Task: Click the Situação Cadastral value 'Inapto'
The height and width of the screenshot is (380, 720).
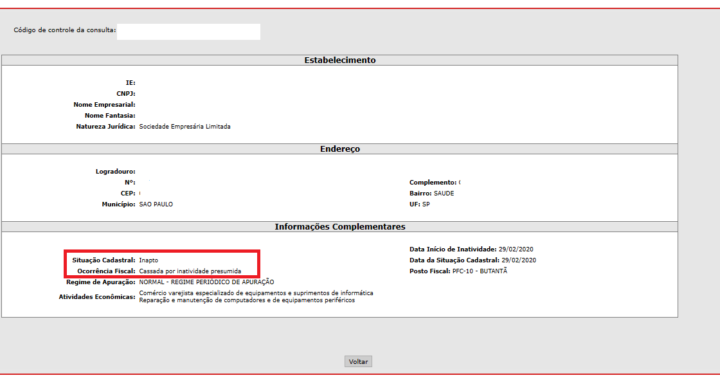Action: point(148,260)
